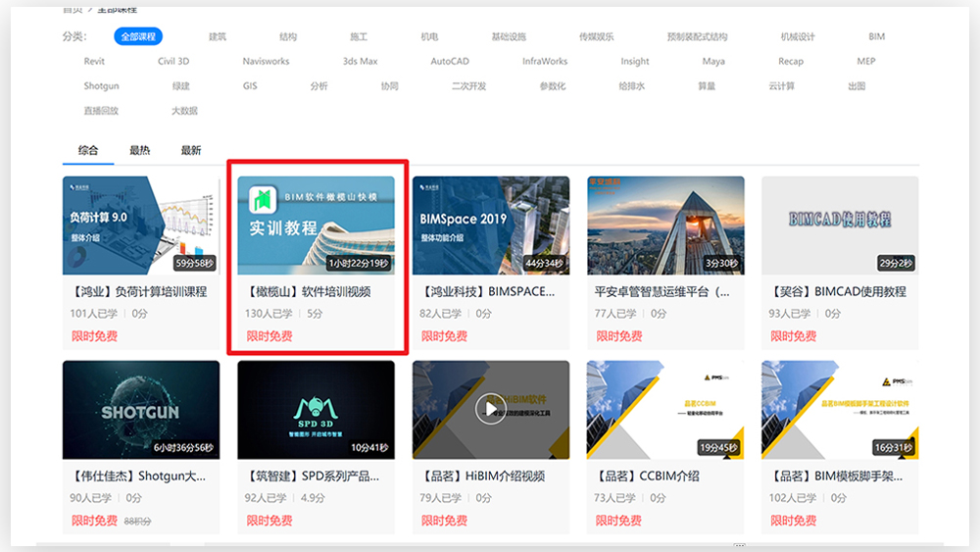Viewport: 980px width, 552px height.
Task: Filter courses by 结构 category
Action: click(288, 37)
